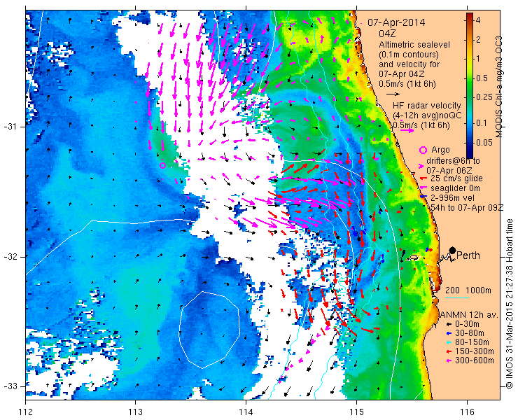Click the blue 2-996m vel legend marker
Image resolution: width=518 pixels, height=420 pixels.
[422, 197]
